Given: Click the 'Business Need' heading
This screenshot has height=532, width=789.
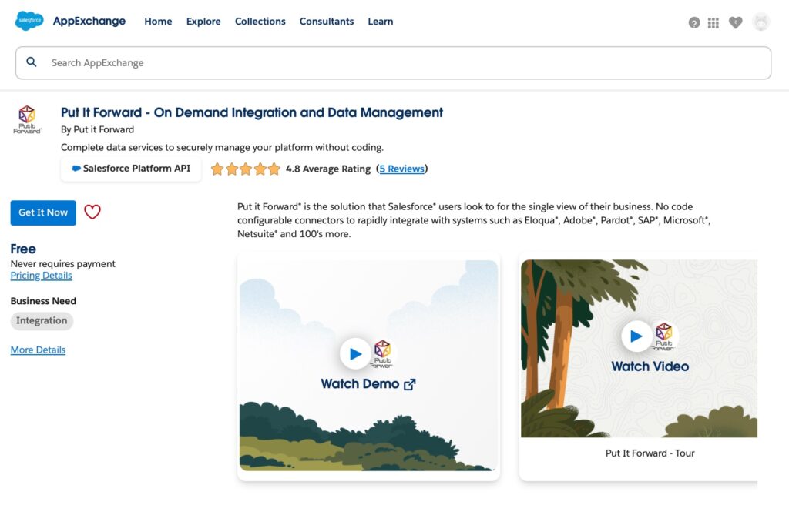Looking at the screenshot, I should click(43, 301).
